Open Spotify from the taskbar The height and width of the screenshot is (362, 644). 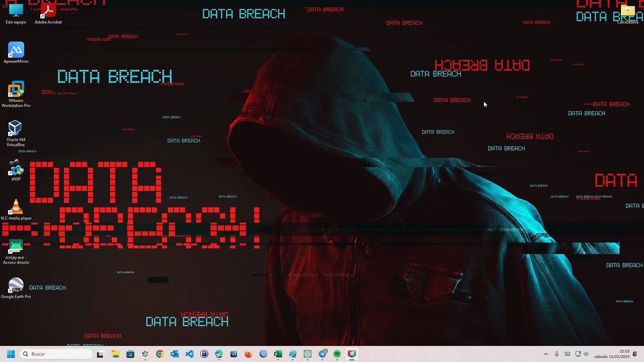point(337,354)
